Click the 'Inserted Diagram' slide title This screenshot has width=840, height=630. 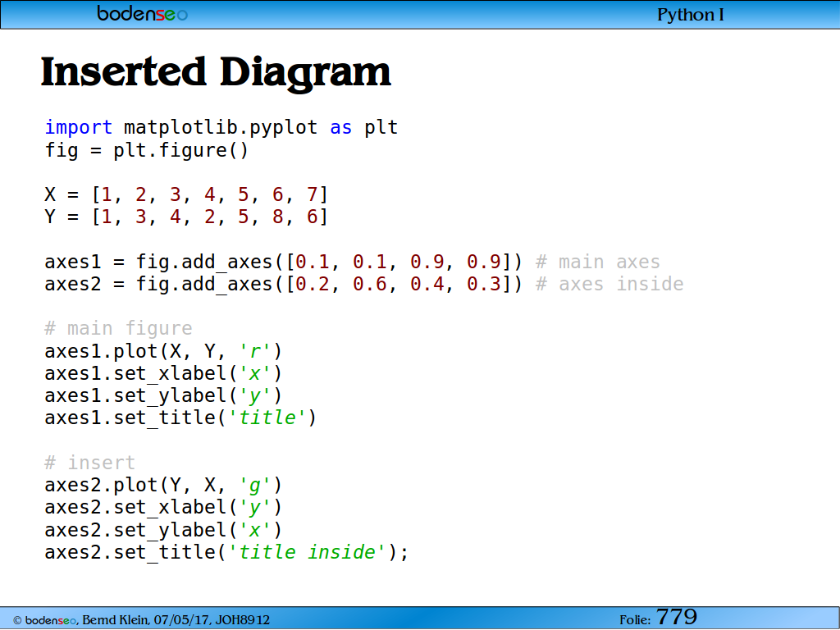pos(216,72)
